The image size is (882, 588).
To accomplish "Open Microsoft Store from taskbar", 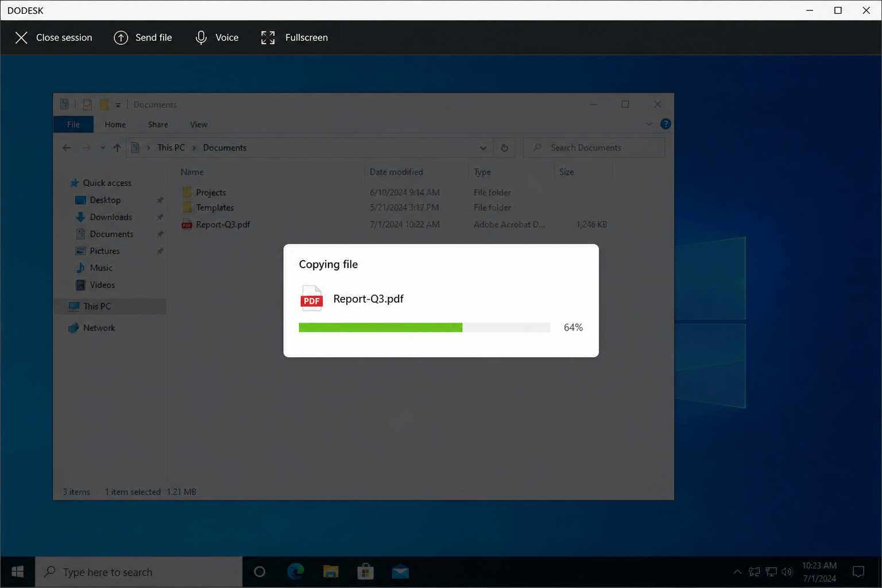I will tap(365, 572).
